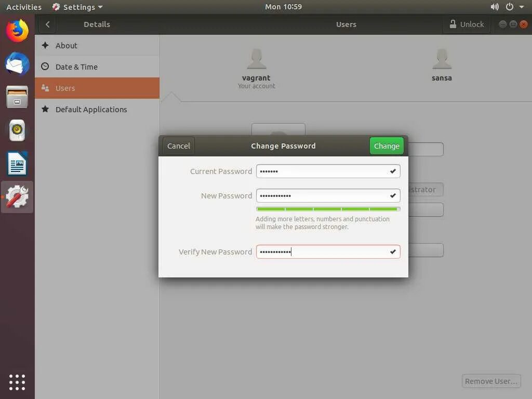
Task: Click check icon in Verify New Password field
Action: (393, 252)
